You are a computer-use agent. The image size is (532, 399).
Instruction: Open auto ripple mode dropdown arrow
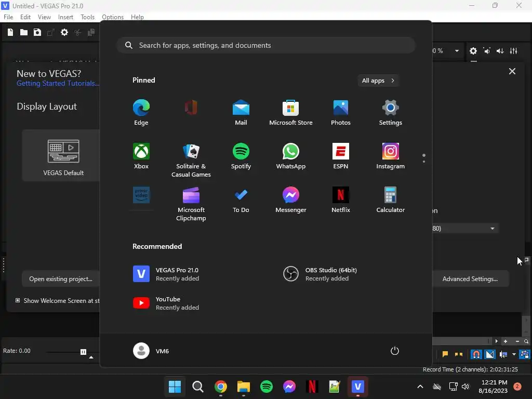click(x=514, y=354)
